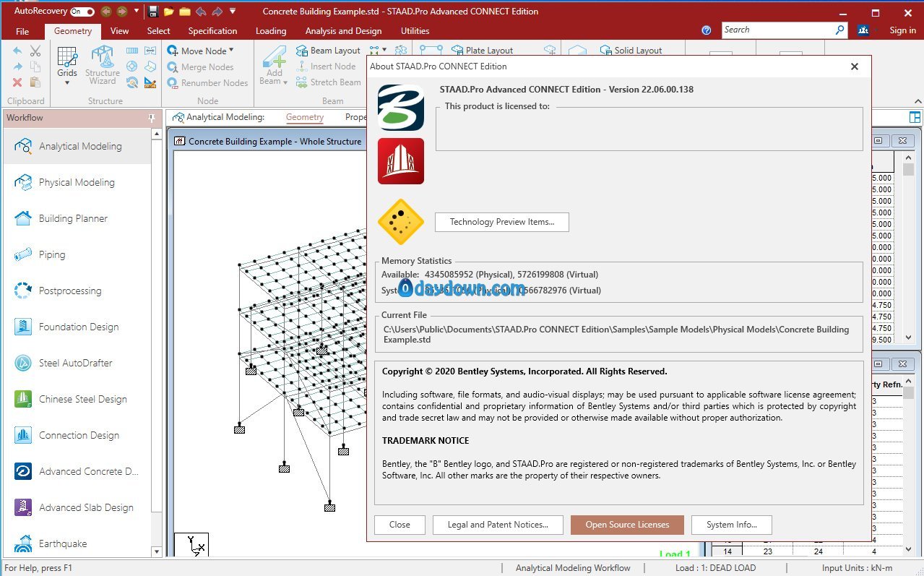
Task: Click the Plate Layout tool
Action: (x=482, y=51)
